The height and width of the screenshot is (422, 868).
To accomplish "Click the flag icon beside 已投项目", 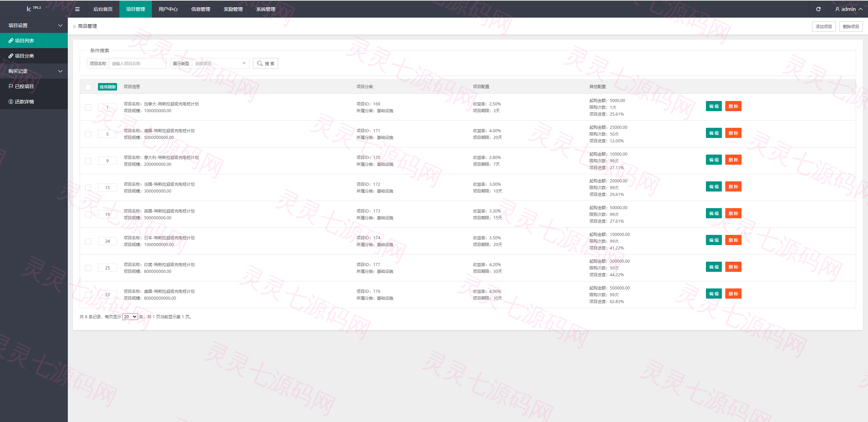I will tap(11, 86).
